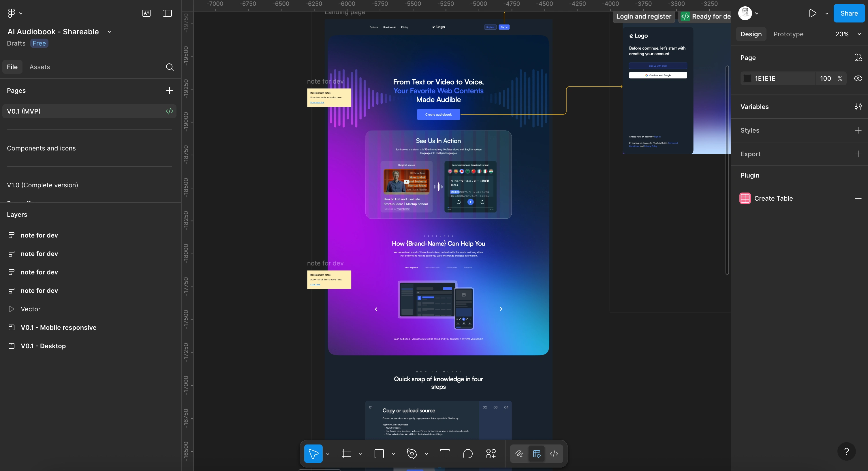This screenshot has height=471, width=868.
Task: Toggle page background color visibility eye
Action: coord(858,78)
